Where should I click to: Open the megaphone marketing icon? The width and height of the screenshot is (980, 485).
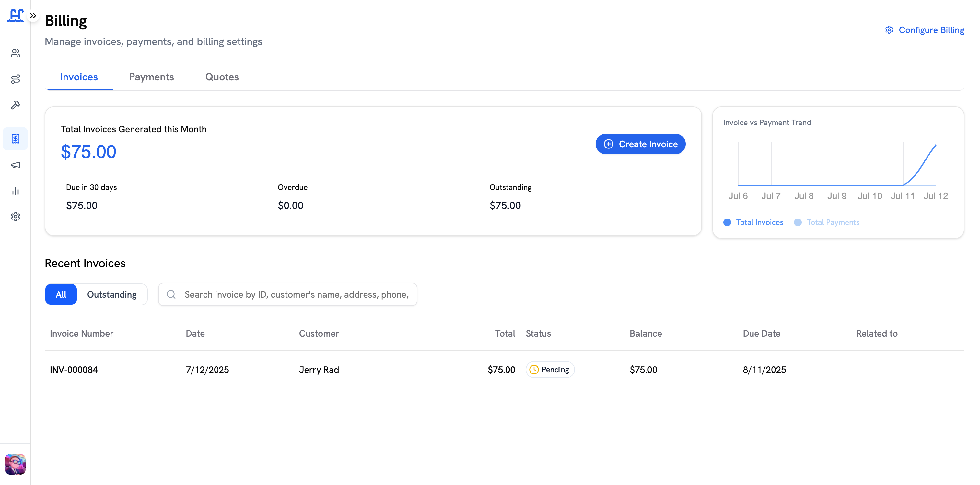16,165
